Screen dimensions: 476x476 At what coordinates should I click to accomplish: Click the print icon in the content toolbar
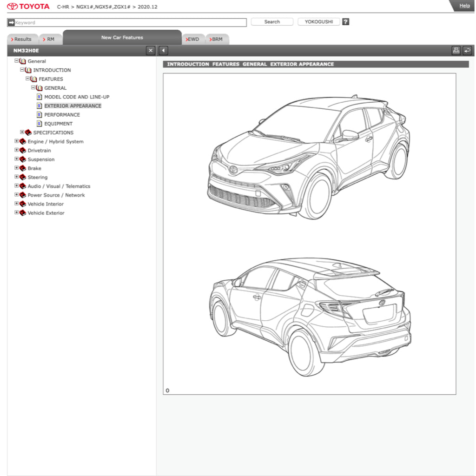click(456, 51)
